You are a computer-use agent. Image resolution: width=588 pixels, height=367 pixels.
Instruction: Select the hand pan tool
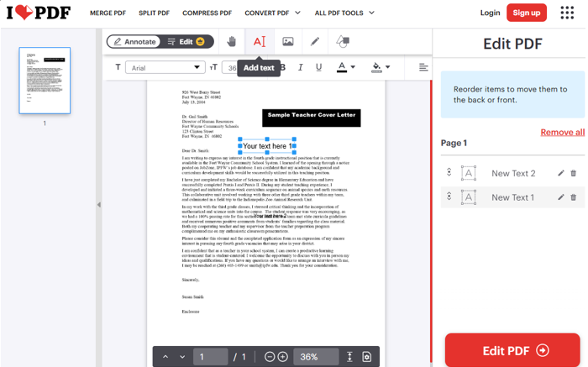(x=231, y=42)
